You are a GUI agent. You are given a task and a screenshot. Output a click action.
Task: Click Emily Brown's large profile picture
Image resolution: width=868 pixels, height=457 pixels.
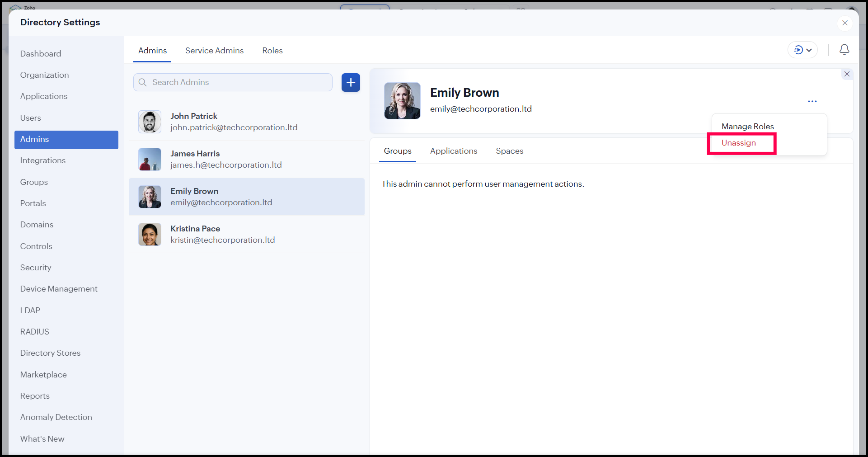pyautogui.click(x=402, y=101)
